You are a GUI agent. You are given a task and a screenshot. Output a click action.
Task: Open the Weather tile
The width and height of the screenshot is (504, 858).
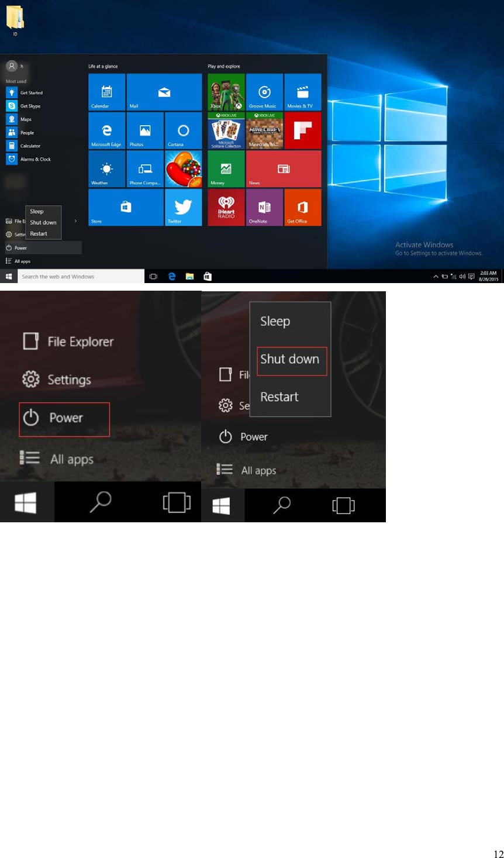coord(106,169)
